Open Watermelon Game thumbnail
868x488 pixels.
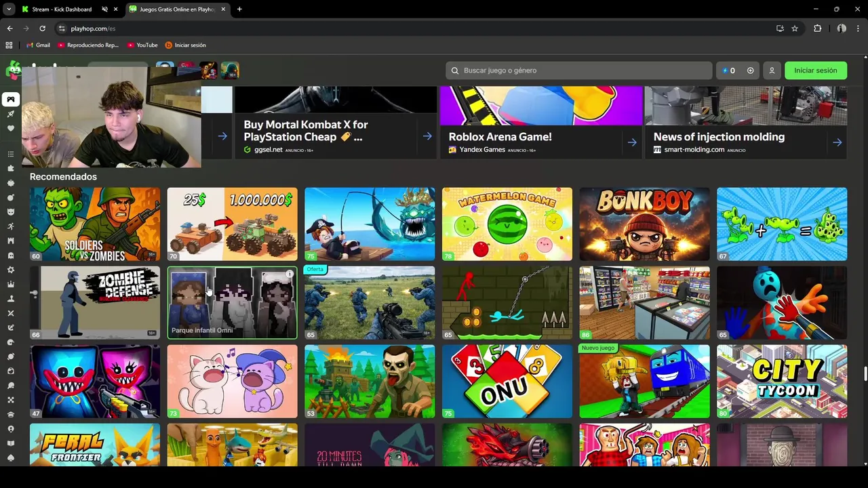click(x=507, y=224)
